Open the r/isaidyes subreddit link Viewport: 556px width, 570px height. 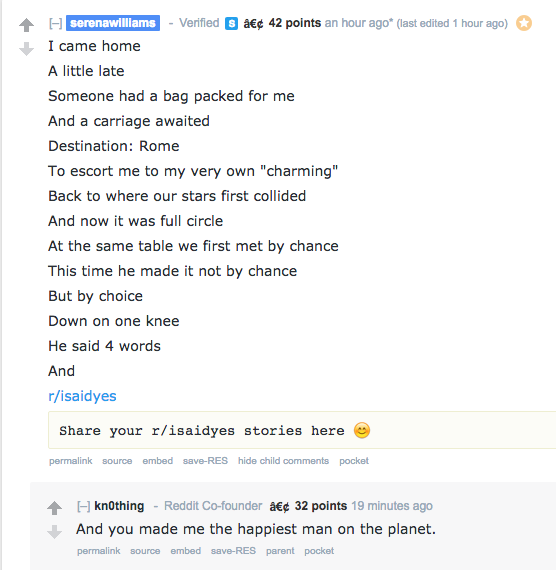[82, 396]
